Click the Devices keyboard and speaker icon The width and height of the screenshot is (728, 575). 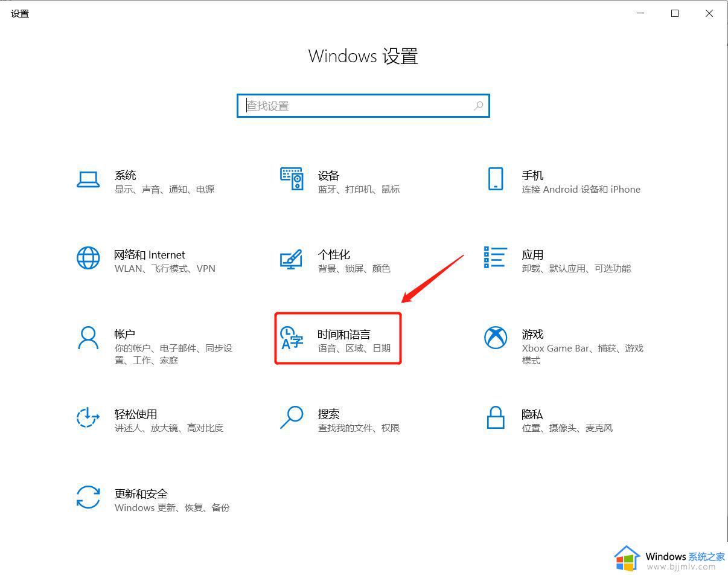point(292,179)
